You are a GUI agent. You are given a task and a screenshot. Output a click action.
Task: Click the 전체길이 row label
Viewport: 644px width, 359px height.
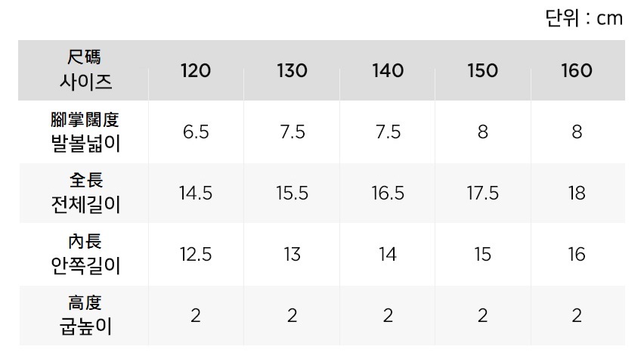point(84,193)
